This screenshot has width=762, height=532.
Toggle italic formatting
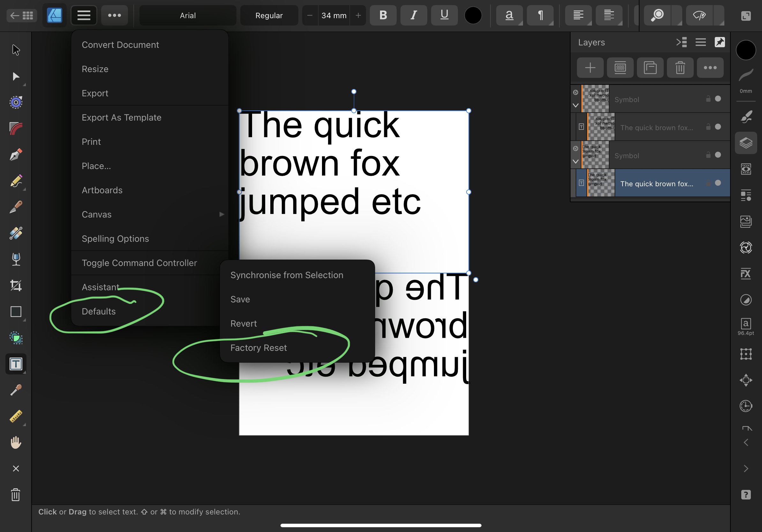pos(414,15)
